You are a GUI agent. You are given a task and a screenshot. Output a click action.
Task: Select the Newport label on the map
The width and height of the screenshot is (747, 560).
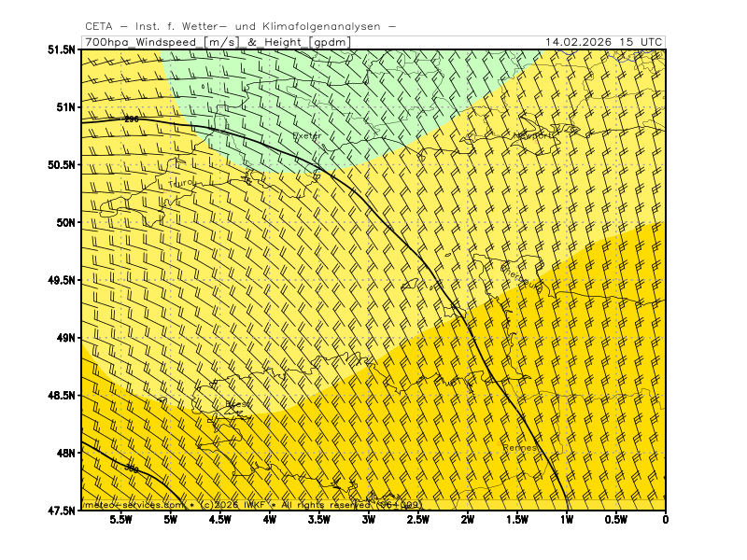534,135
